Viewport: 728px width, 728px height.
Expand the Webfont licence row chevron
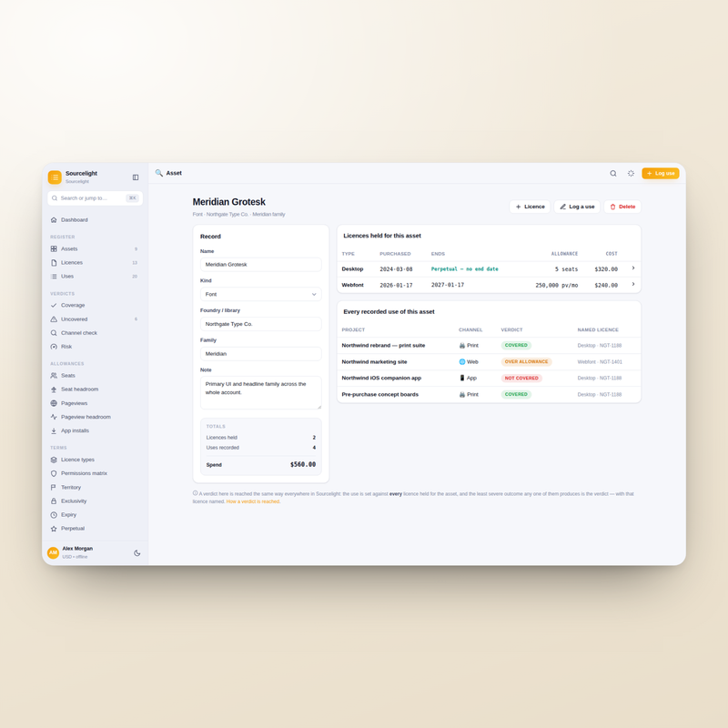click(x=633, y=284)
